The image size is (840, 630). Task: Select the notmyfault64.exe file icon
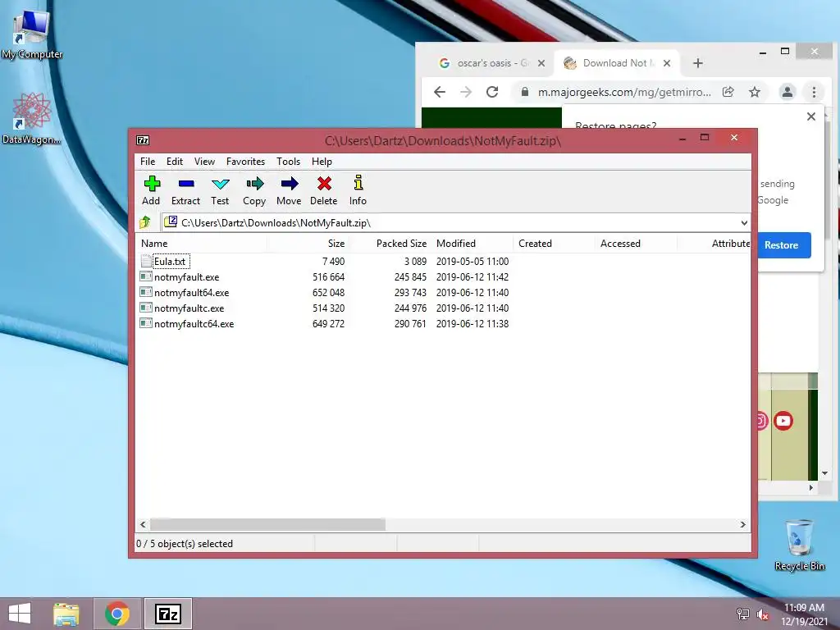(146, 293)
